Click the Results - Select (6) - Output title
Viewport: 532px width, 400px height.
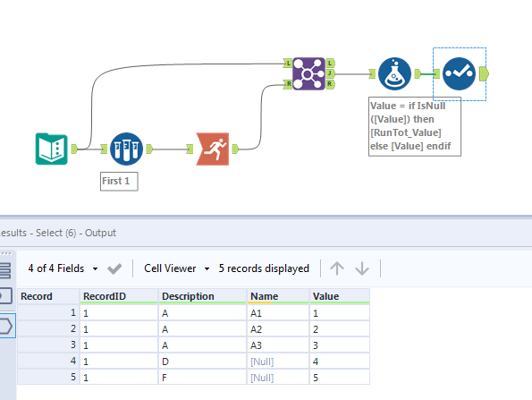[x=58, y=233]
